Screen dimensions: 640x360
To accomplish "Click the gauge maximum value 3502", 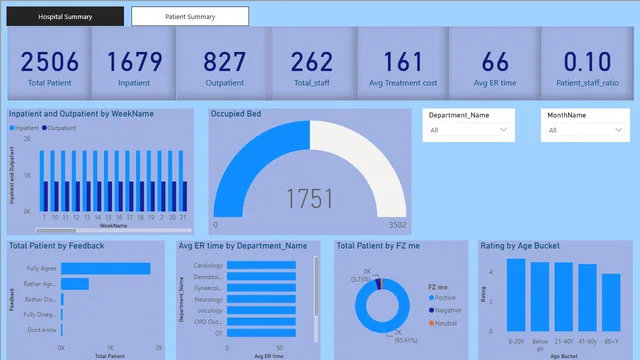I will [397, 225].
